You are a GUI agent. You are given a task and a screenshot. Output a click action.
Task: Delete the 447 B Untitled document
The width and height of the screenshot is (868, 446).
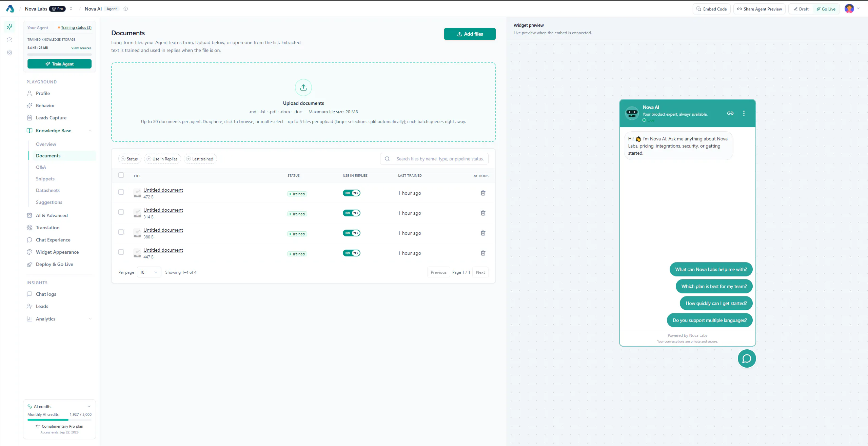[483, 253]
